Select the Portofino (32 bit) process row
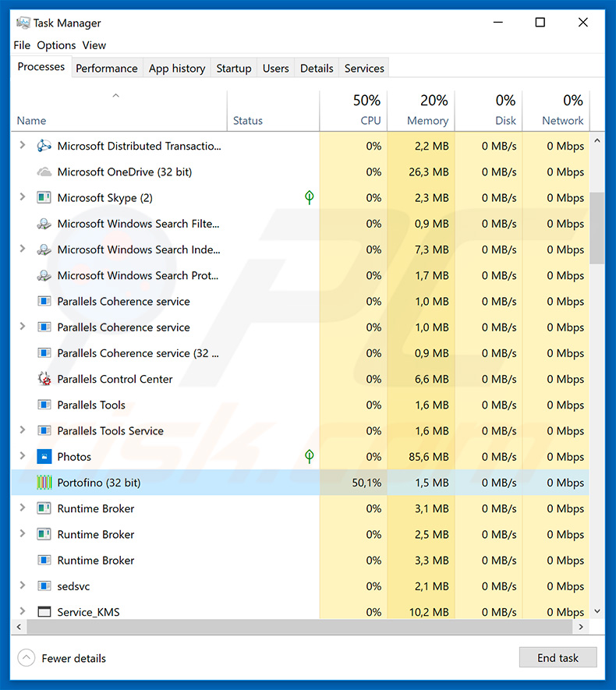Screen dimensions: 616x690 (x=300, y=483)
